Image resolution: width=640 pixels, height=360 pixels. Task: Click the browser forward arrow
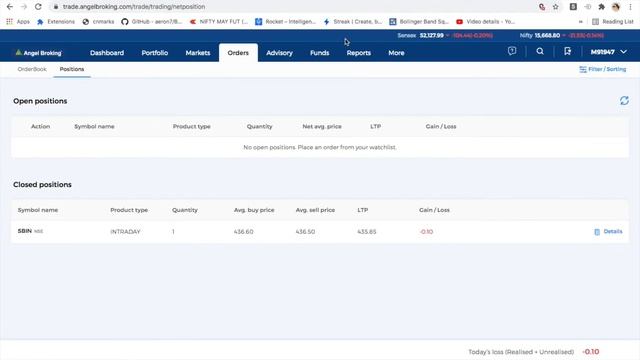(x=24, y=7)
